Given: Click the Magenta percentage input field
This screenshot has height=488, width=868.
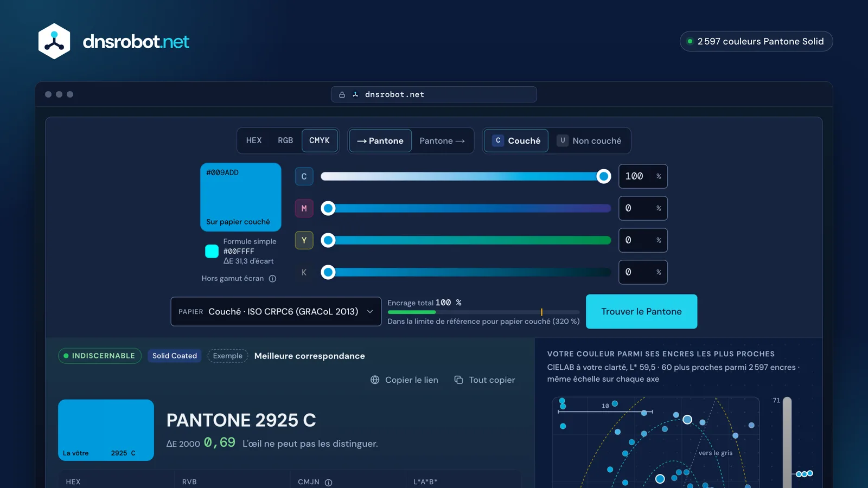Looking at the screenshot, I should (x=643, y=208).
